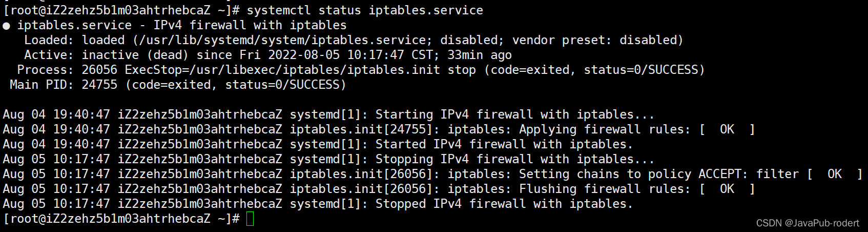Image resolution: width=868 pixels, height=232 pixels.
Task: Click the Main PID value 24755
Action: (x=99, y=85)
